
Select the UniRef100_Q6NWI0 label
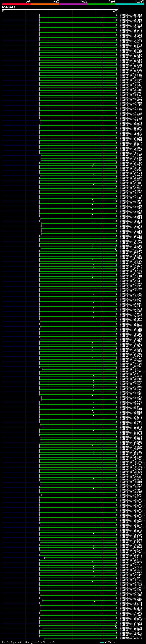[131, 555]
